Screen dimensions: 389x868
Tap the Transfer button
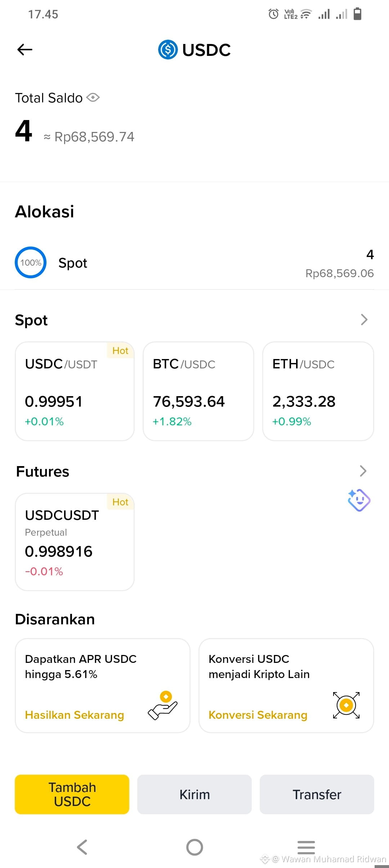[x=317, y=794]
